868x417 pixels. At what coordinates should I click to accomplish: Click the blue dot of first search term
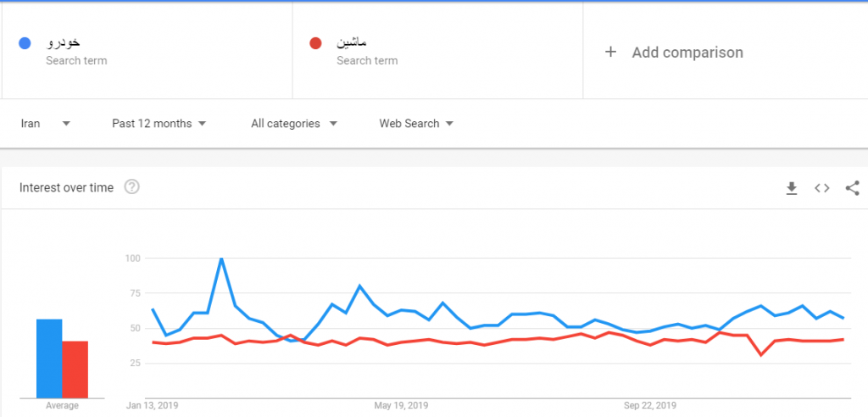click(25, 43)
